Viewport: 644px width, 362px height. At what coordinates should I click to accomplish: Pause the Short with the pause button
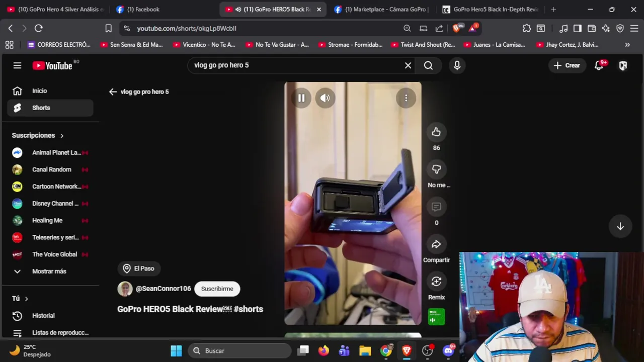[301, 98]
